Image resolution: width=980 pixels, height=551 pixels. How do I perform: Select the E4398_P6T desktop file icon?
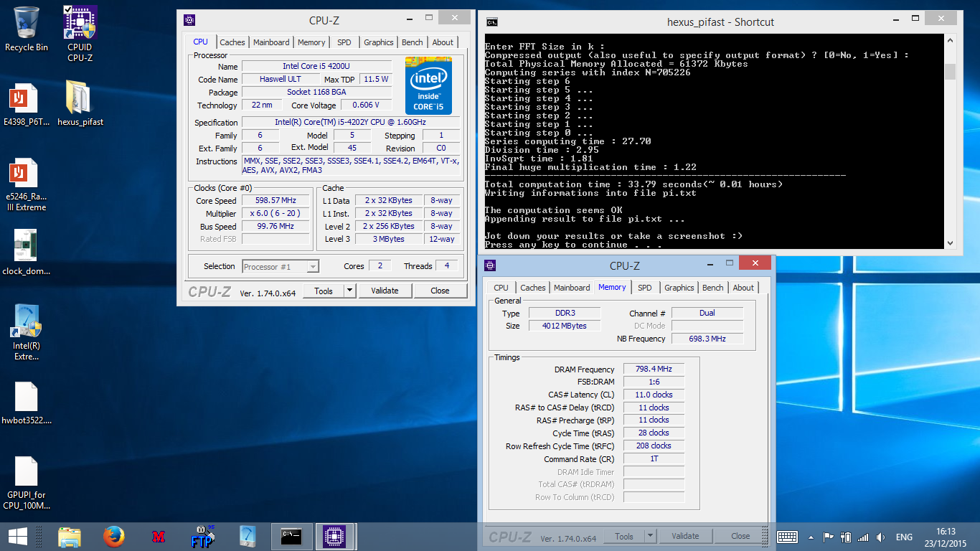point(27,106)
